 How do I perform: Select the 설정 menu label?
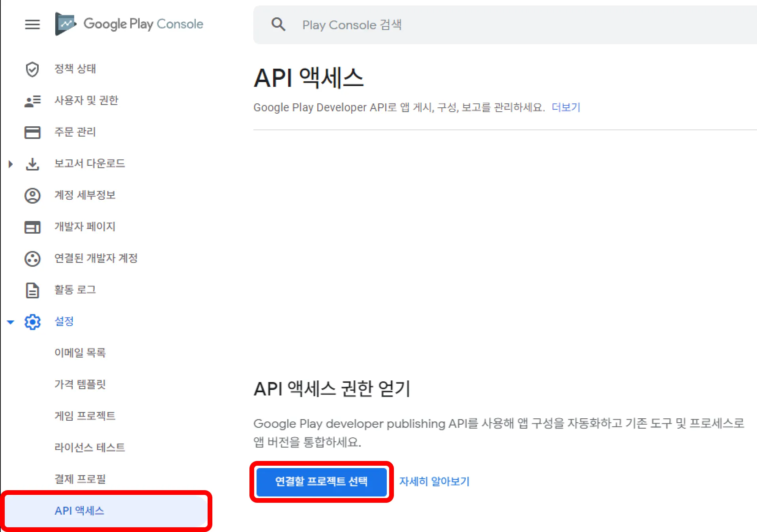click(x=64, y=321)
